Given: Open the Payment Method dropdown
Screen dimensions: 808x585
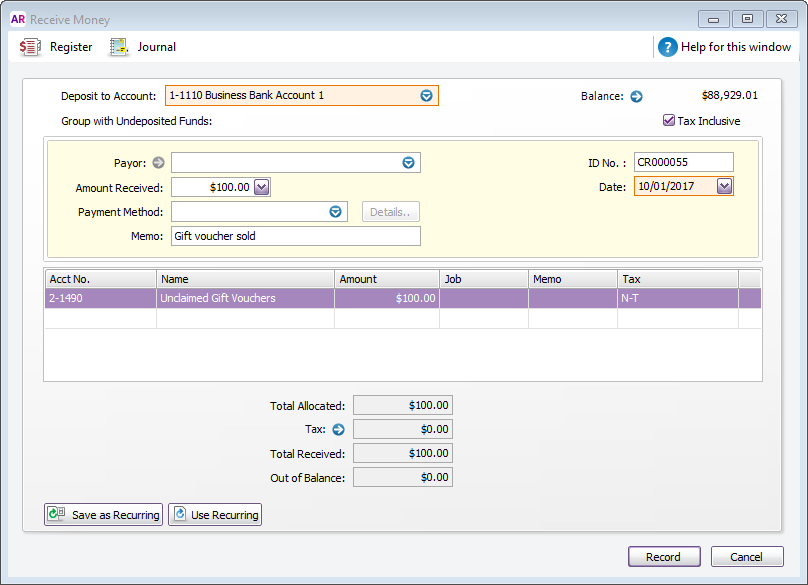Looking at the screenshot, I should (x=336, y=212).
